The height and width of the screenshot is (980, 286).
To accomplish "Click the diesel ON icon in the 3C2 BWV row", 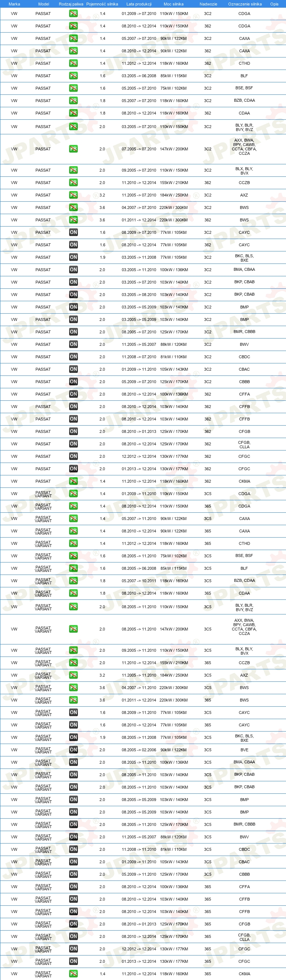I will pos(74,344).
